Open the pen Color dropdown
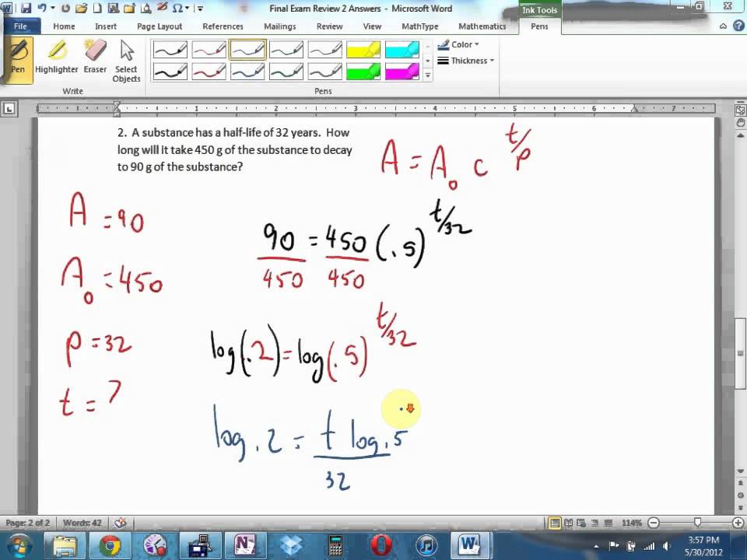 tap(458, 45)
